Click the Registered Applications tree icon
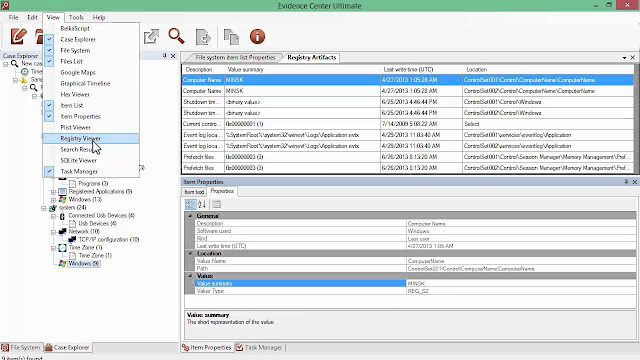640x360 pixels. [x=62, y=191]
